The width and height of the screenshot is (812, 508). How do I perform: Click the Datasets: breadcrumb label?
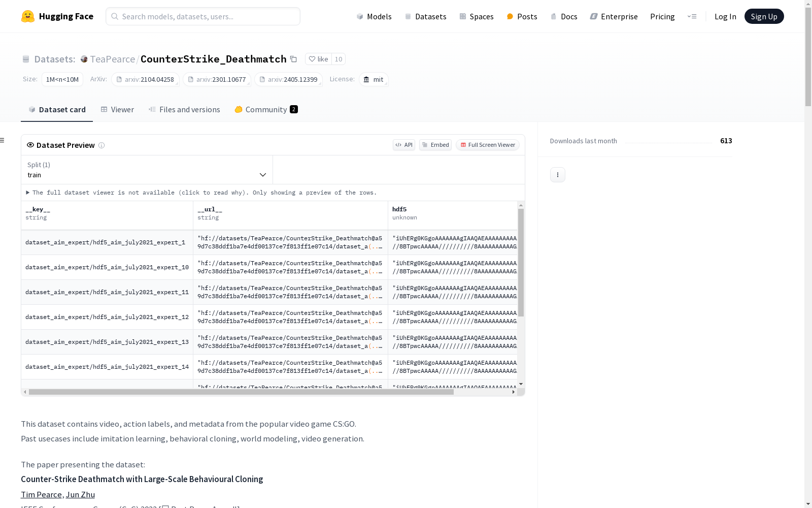(x=55, y=59)
